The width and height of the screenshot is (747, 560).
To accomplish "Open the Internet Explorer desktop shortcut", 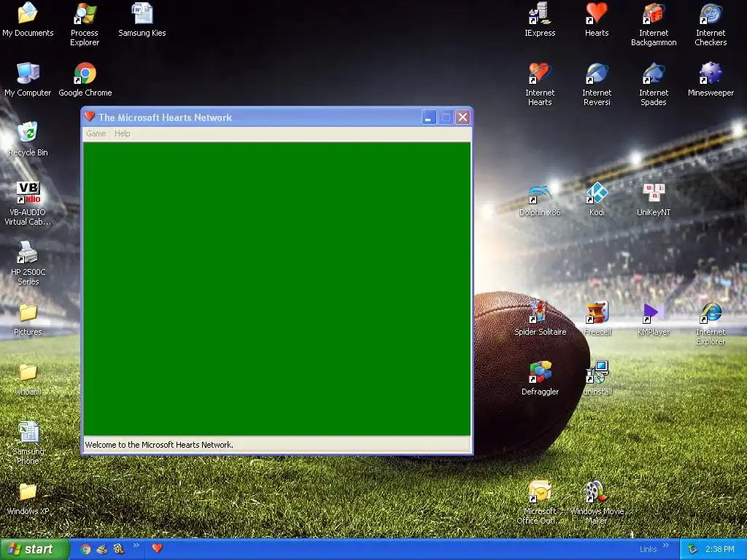I will click(x=711, y=324).
